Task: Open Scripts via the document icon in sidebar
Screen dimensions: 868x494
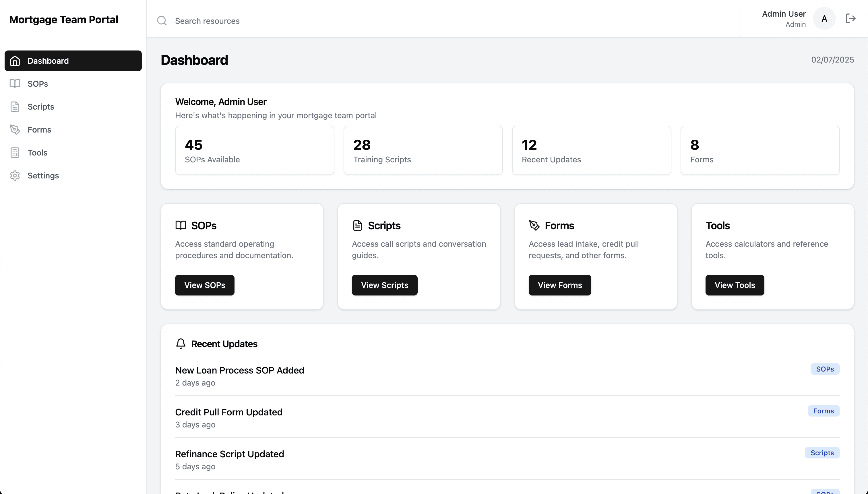Action: [x=15, y=106]
